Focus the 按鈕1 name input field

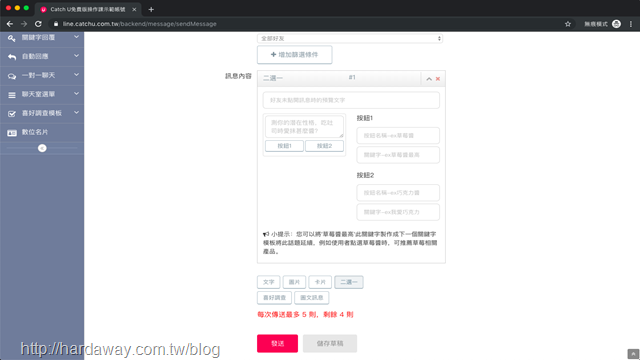398,136
